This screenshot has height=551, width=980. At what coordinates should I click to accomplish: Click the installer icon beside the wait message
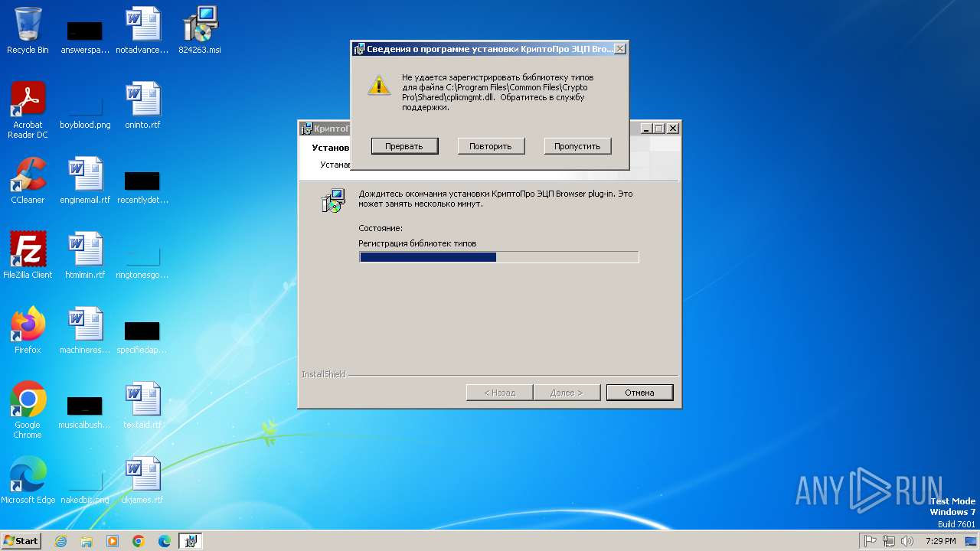(333, 201)
